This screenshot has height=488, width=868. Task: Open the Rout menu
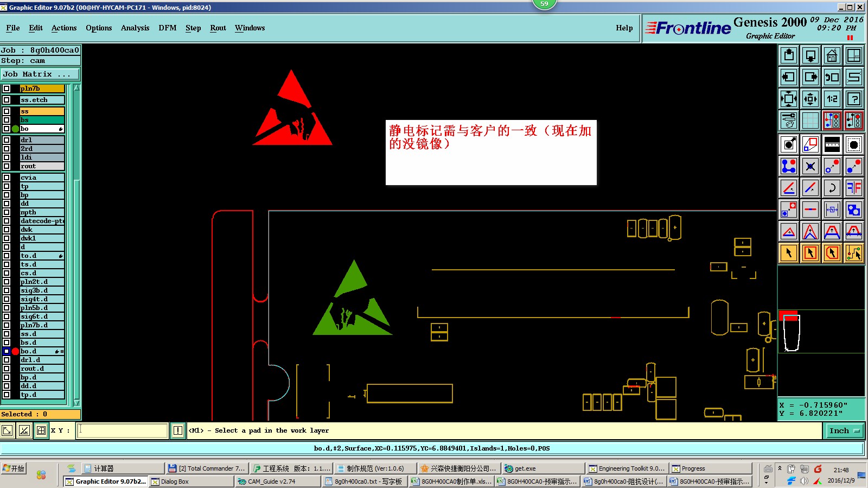click(x=218, y=28)
